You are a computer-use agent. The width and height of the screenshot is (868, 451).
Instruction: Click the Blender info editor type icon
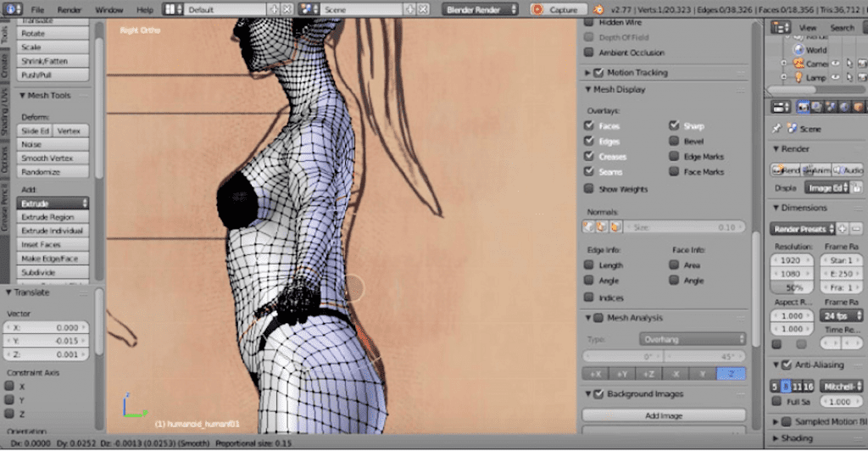pos(11,9)
